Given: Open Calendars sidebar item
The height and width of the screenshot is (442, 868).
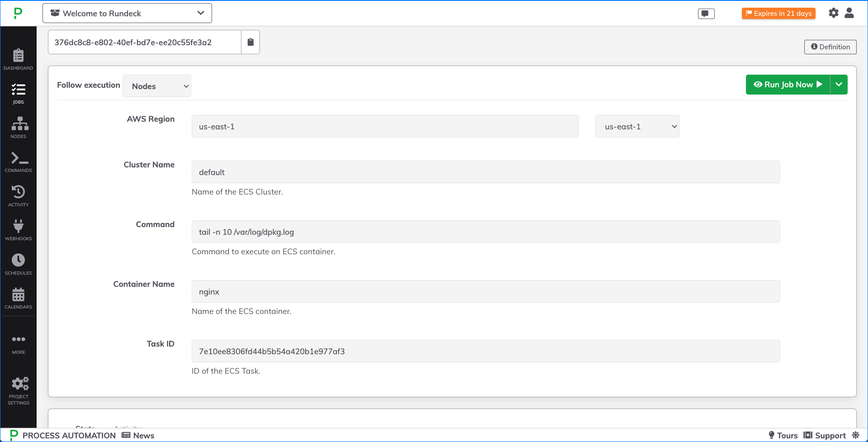Looking at the screenshot, I should tap(18, 299).
